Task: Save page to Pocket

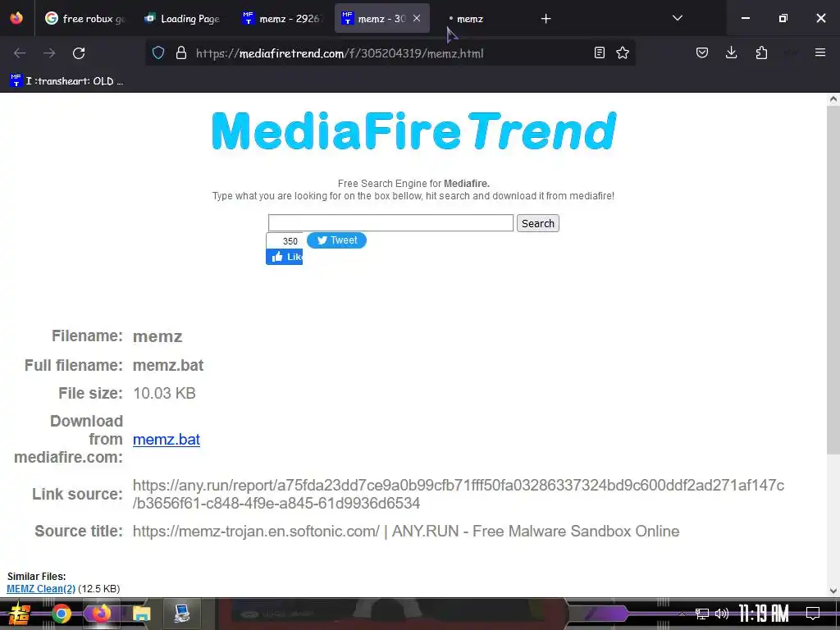Action: click(x=702, y=52)
